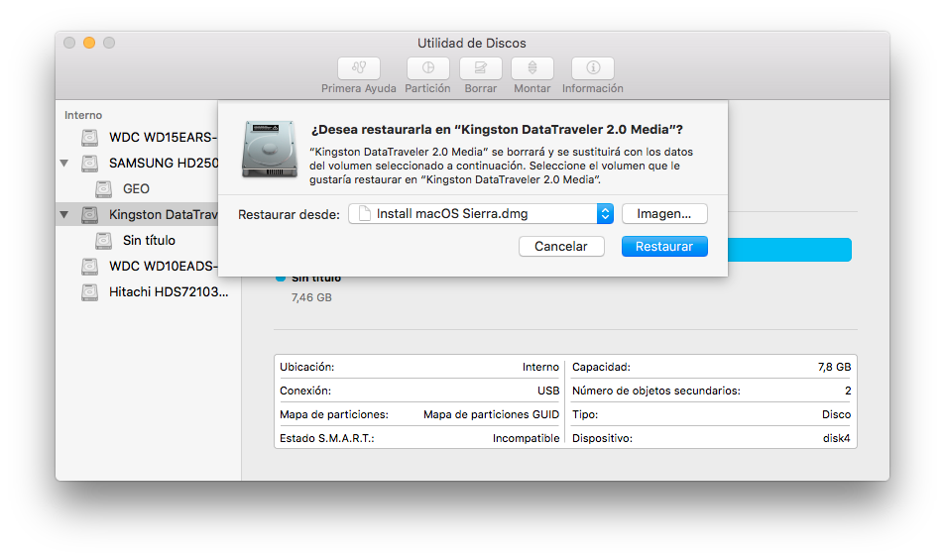Screen dimensions: 945x560
Task: Click the Restaurar desde: label
Action: pyautogui.click(x=289, y=215)
